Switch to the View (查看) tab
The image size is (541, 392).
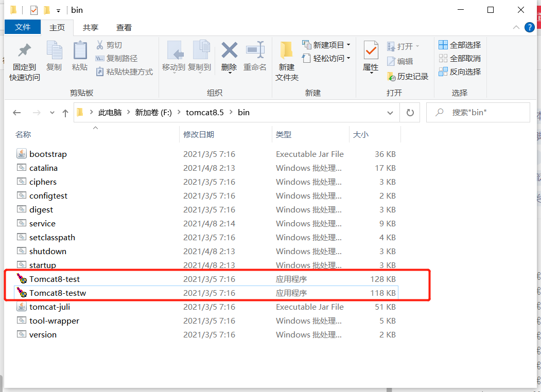[x=124, y=28]
